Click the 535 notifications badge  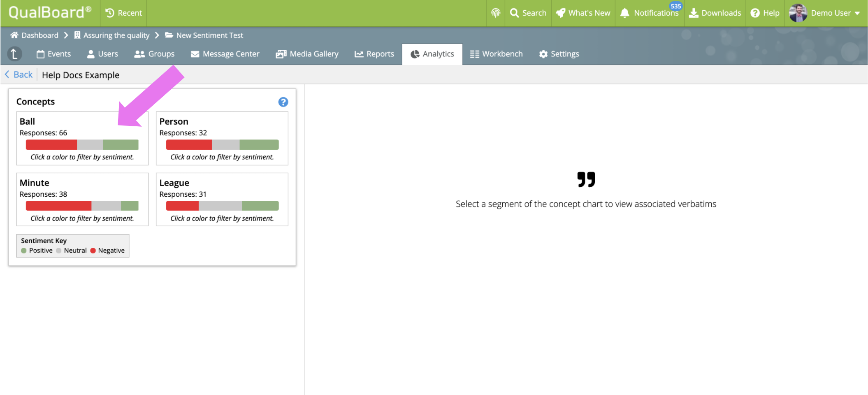pyautogui.click(x=676, y=6)
